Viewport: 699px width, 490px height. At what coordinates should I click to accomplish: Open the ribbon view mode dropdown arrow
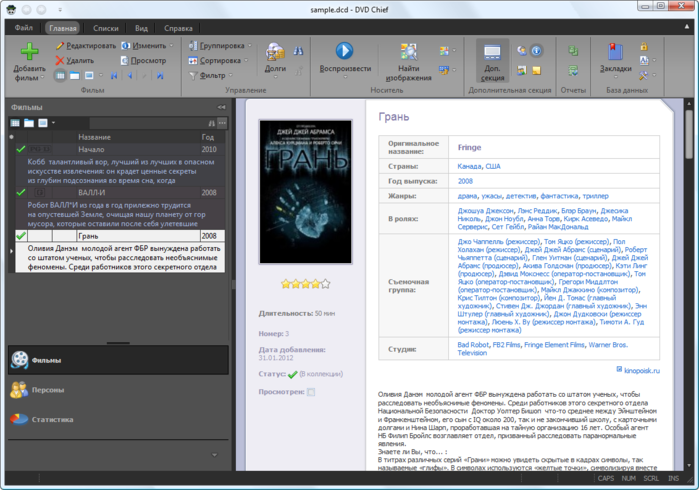(101, 75)
